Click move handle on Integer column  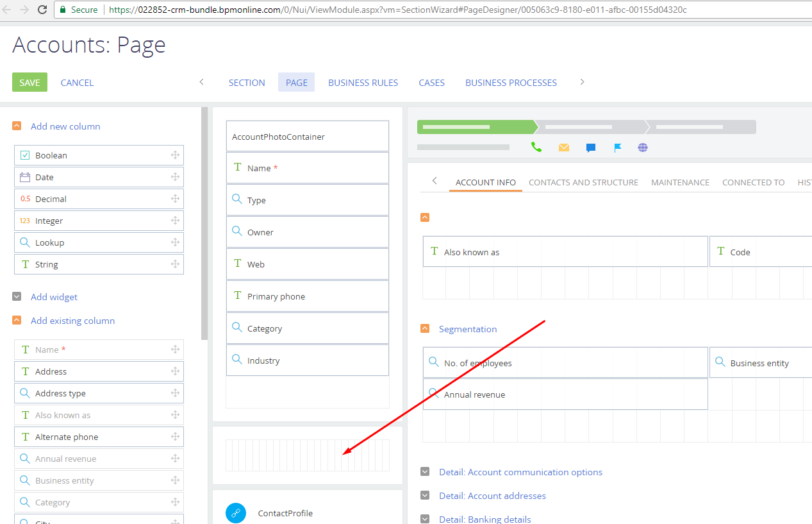tap(175, 221)
